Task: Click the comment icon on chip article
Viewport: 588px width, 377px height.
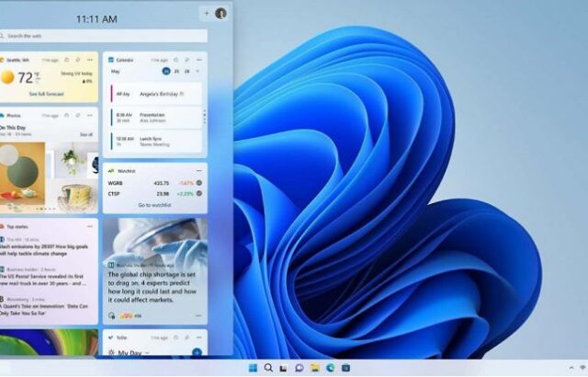Action: click(112, 316)
